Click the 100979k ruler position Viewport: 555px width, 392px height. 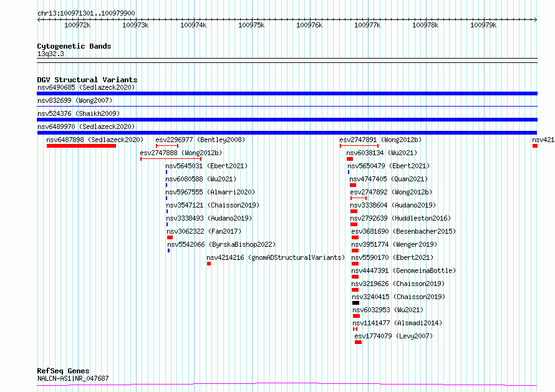click(483, 25)
